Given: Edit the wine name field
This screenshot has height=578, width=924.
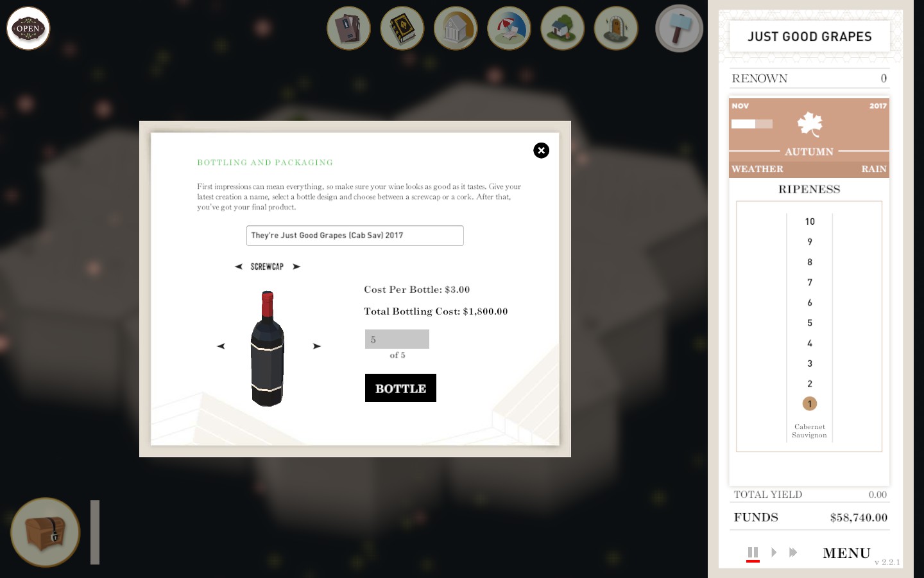Looking at the screenshot, I should 355,236.
